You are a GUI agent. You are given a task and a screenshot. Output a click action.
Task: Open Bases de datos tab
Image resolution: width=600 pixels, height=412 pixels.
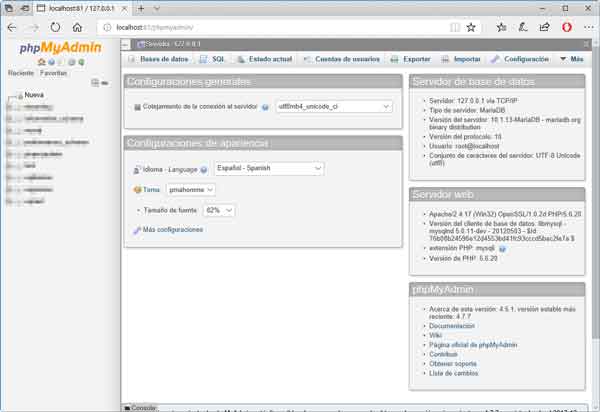pyautogui.click(x=159, y=59)
